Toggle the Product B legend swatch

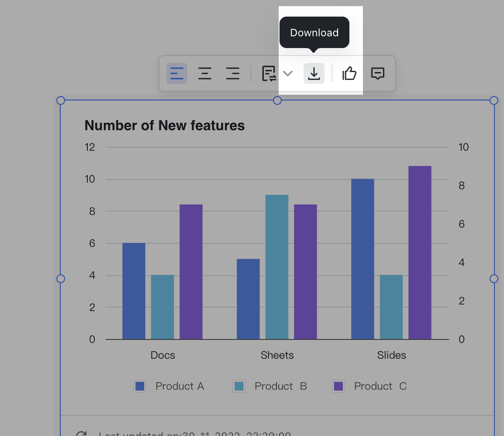(x=239, y=386)
